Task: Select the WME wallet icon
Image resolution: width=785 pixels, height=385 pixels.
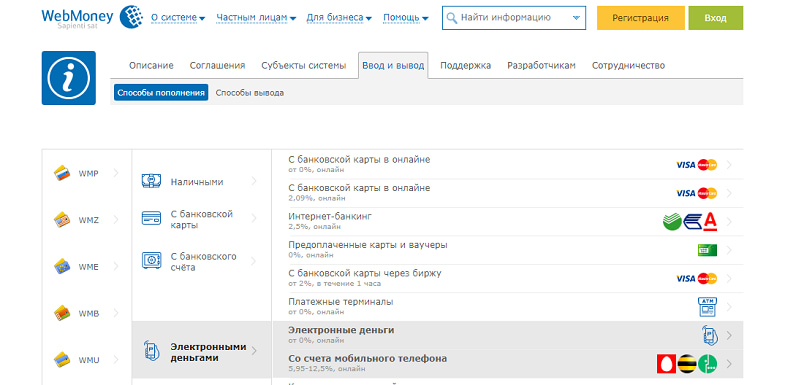Action: tap(62, 266)
